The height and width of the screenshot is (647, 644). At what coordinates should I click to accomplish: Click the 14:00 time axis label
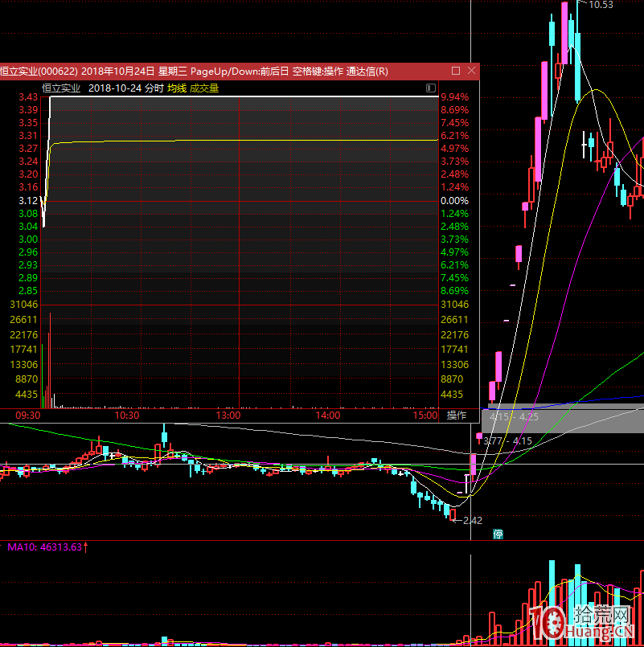tap(328, 415)
